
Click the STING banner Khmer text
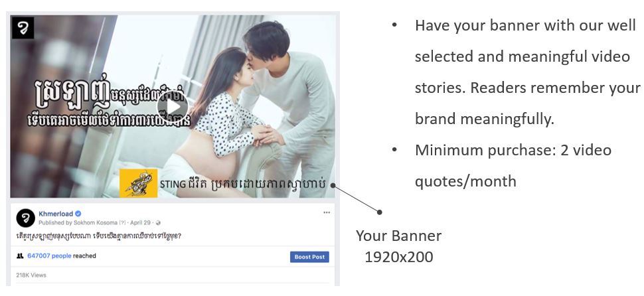[x=242, y=184]
